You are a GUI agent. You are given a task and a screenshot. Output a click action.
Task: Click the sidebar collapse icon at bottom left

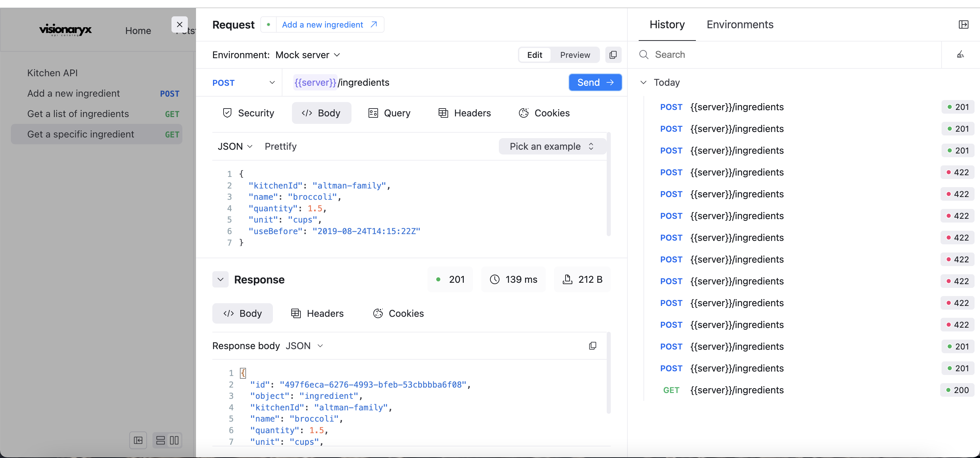pyautogui.click(x=138, y=441)
